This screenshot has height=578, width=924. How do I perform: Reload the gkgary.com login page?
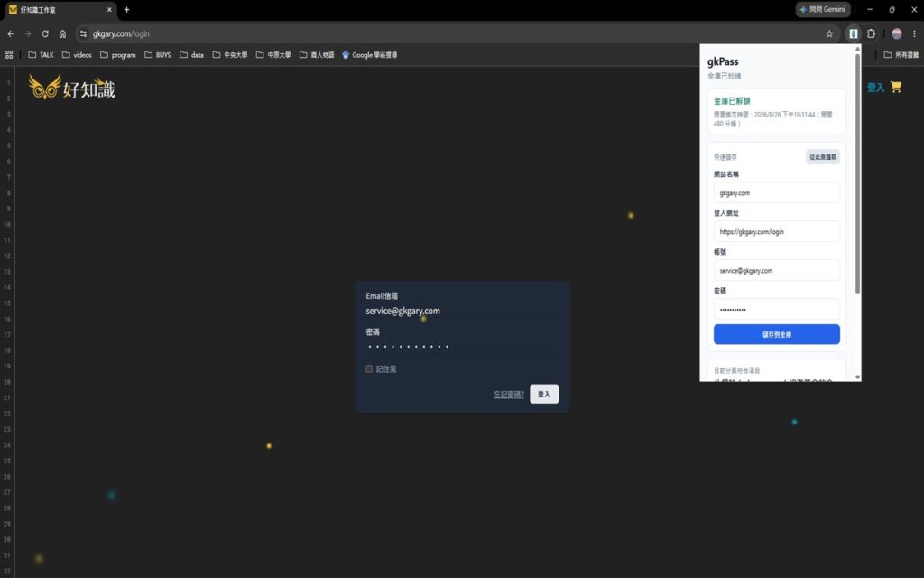[x=45, y=33]
